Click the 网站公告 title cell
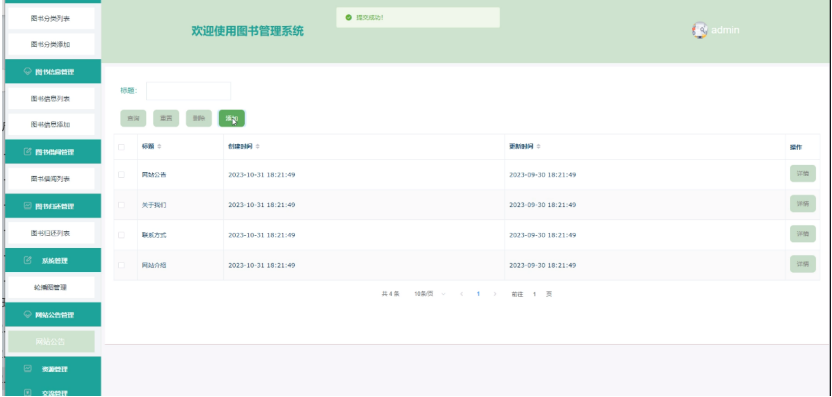 click(154, 175)
